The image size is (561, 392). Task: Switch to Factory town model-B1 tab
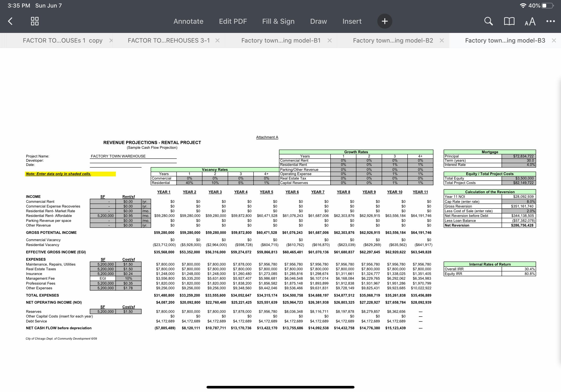coord(281,40)
